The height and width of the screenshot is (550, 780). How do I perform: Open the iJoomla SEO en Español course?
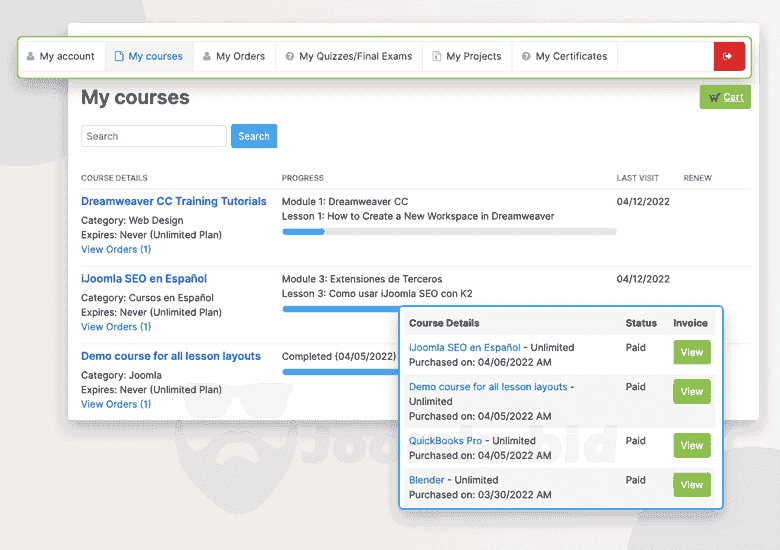[144, 279]
